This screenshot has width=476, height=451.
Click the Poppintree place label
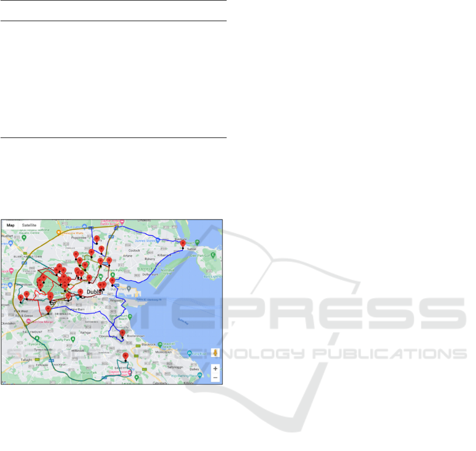[x=79, y=237]
